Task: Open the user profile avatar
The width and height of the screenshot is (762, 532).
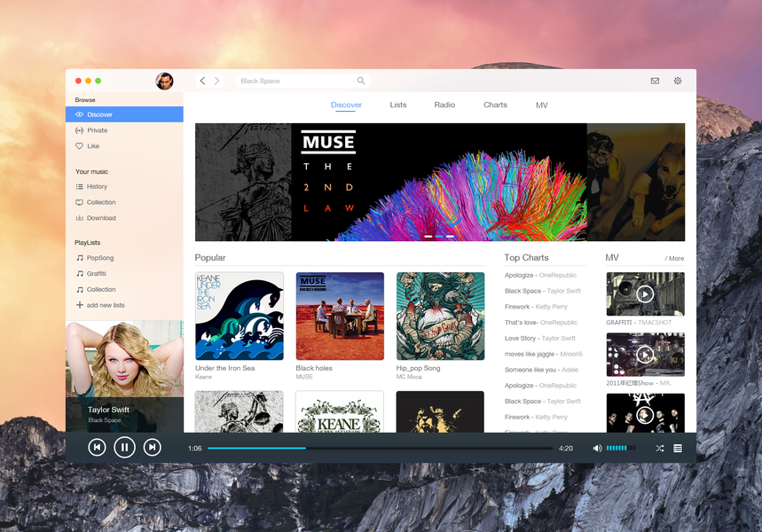Action: (164, 82)
